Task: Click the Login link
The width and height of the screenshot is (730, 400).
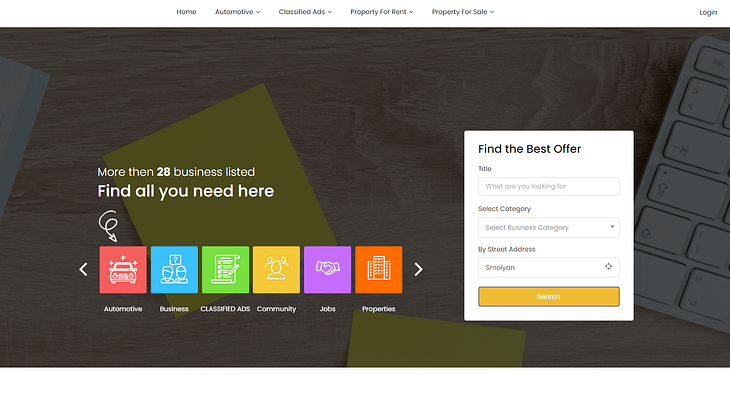Action: 708,12
